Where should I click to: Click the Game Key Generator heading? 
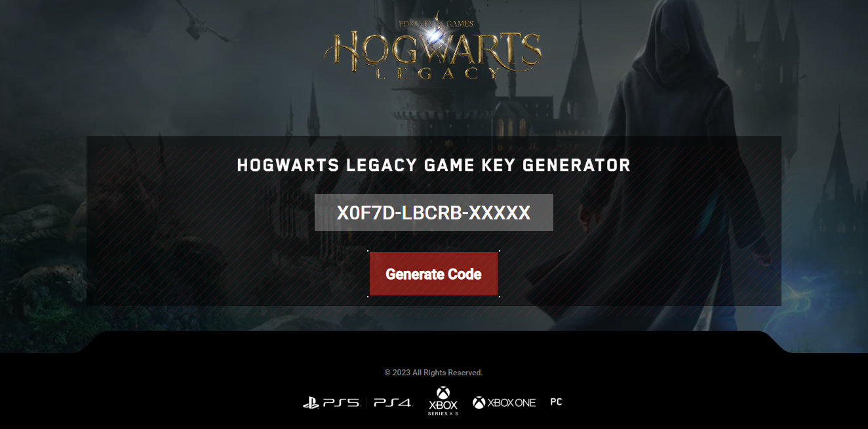(x=433, y=165)
